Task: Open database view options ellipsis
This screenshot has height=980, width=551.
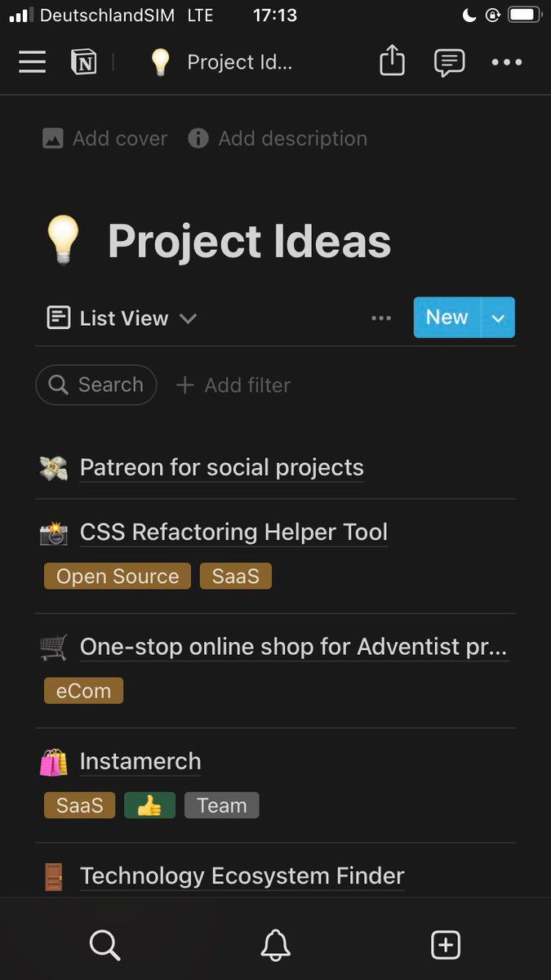Action: [381, 318]
